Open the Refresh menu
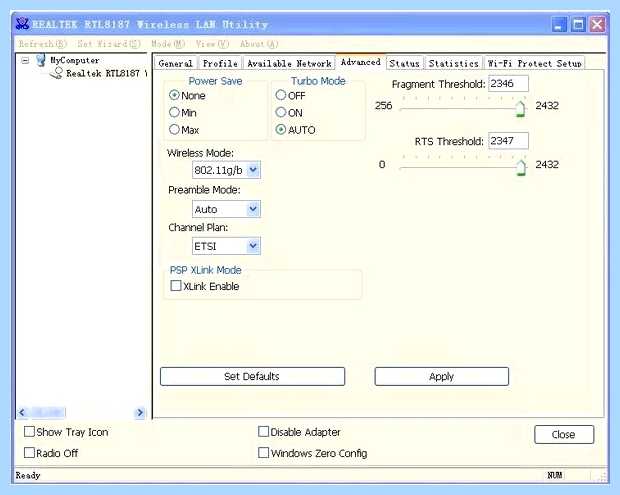The width and height of the screenshot is (620, 495). (x=43, y=43)
